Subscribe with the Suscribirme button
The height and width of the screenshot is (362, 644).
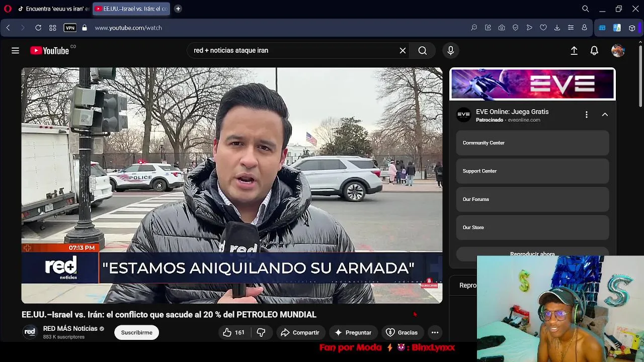[x=136, y=332]
